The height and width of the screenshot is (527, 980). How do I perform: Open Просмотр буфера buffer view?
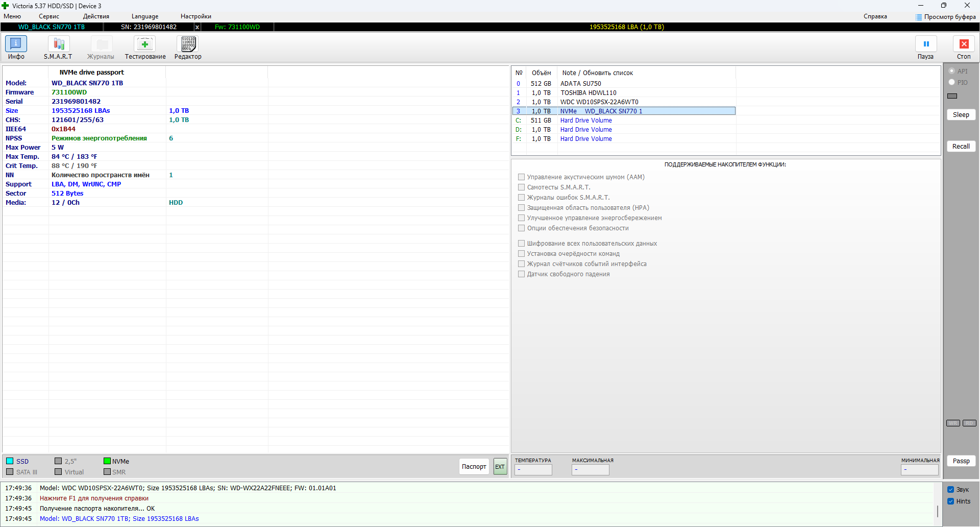946,17
